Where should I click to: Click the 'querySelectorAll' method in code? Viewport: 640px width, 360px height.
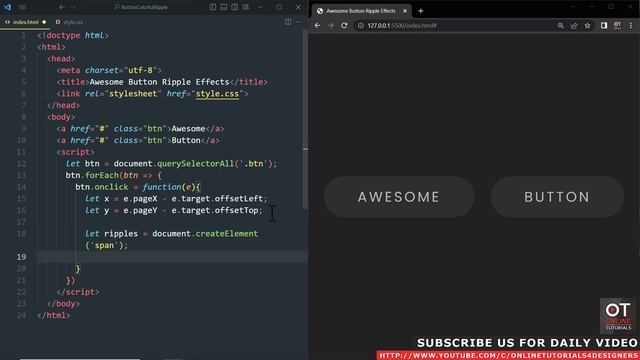(196, 164)
